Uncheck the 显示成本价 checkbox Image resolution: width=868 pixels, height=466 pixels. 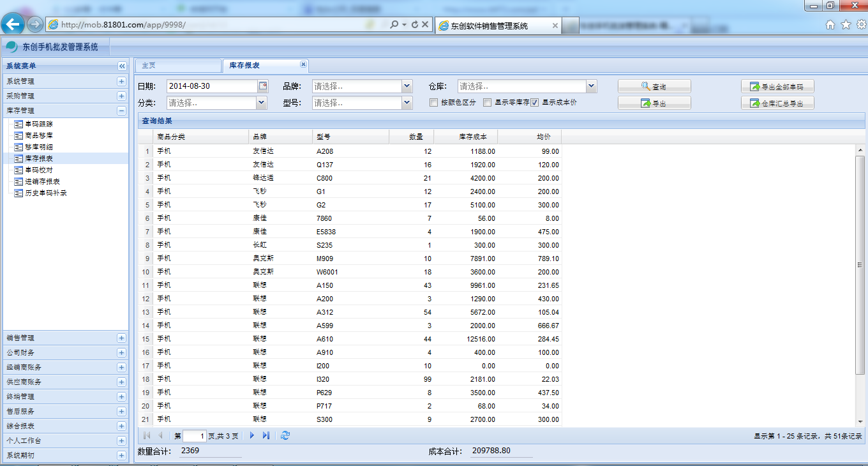pyautogui.click(x=535, y=102)
